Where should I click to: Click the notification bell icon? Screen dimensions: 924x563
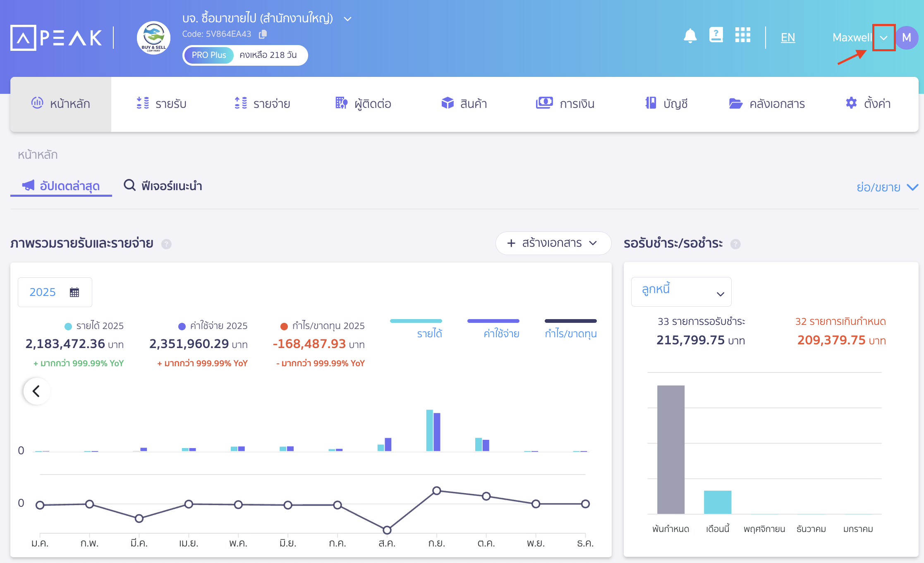point(690,36)
